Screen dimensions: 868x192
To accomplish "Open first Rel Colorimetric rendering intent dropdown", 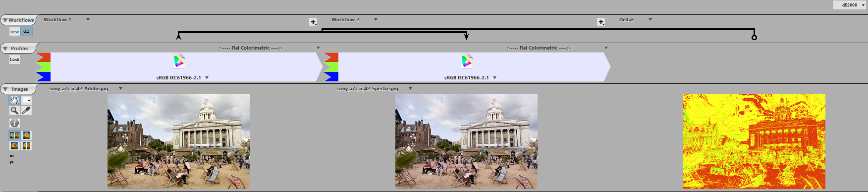I will 318,48.
